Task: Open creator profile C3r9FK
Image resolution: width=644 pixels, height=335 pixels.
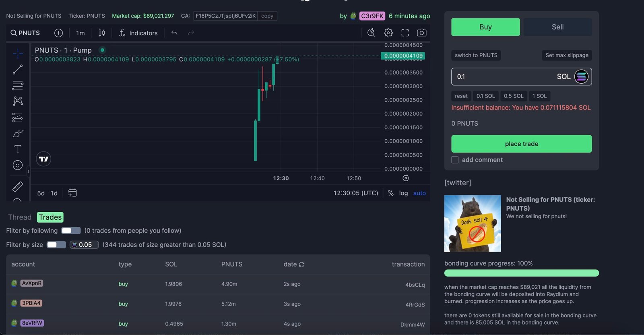Action: click(372, 16)
